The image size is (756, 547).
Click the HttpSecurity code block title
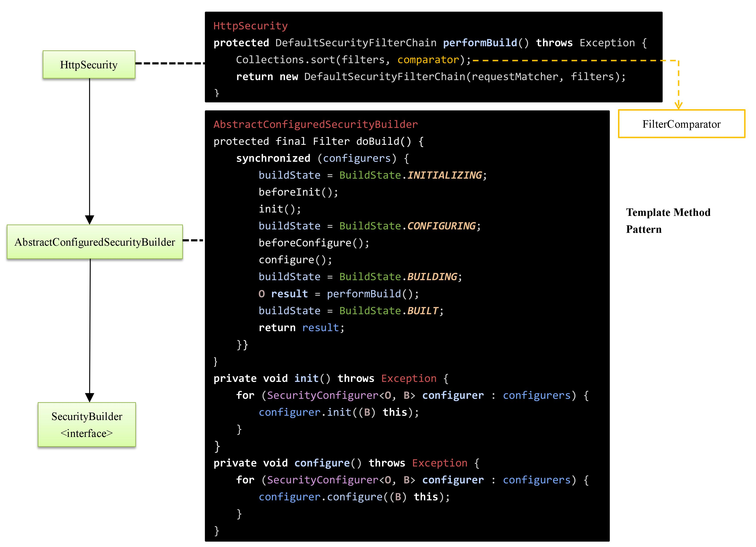tap(250, 26)
